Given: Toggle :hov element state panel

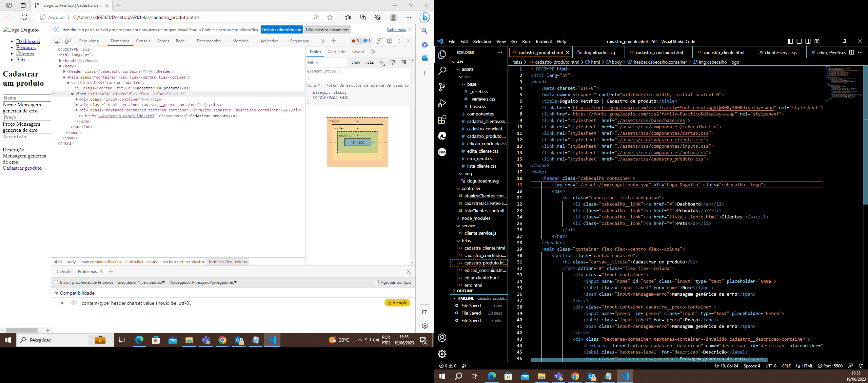Looking at the screenshot, I should click(356, 63).
